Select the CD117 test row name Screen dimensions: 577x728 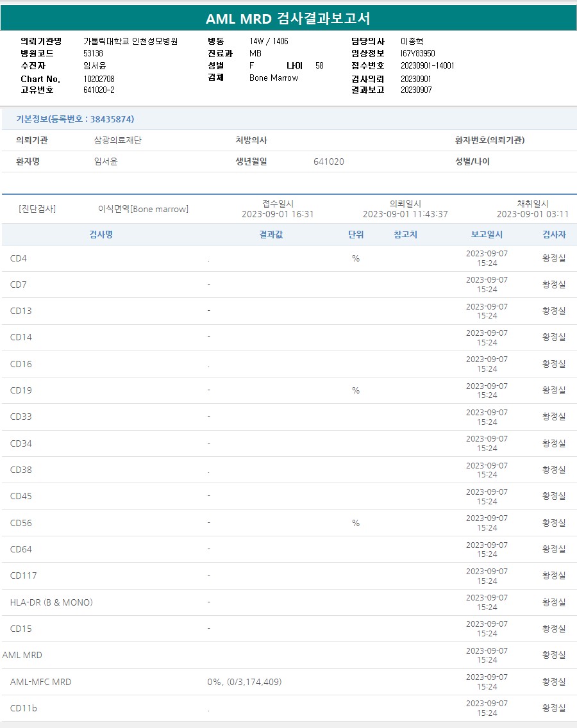click(23, 575)
